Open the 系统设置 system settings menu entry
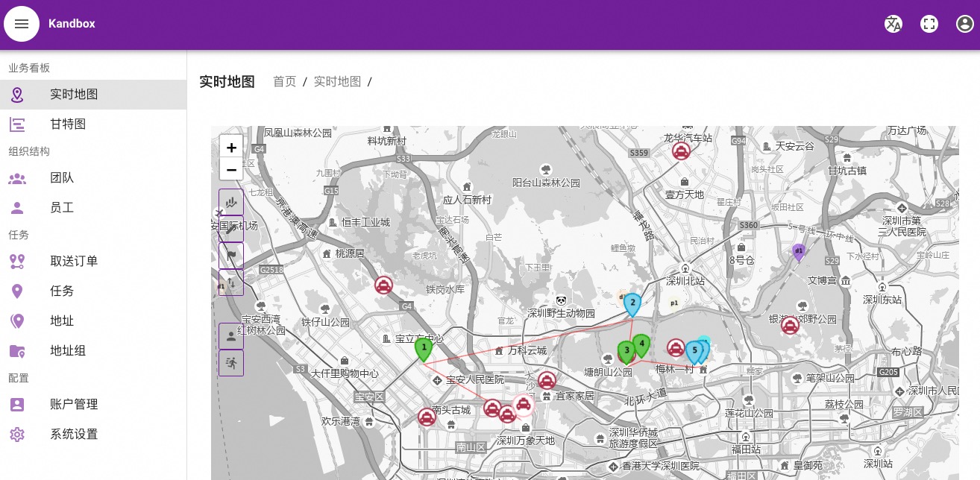The width and height of the screenshot is (980, 480). [x=17, y=434]
